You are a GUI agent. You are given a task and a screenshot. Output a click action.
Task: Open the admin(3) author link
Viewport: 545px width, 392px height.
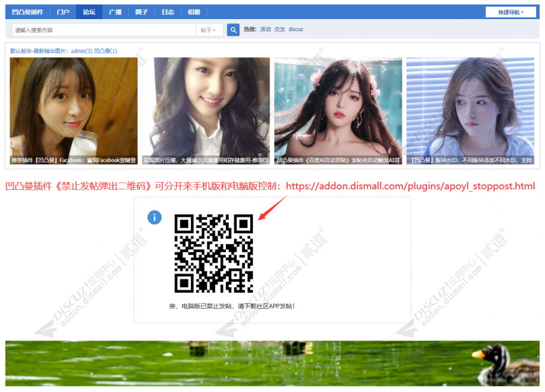click(x=81, y=51)
